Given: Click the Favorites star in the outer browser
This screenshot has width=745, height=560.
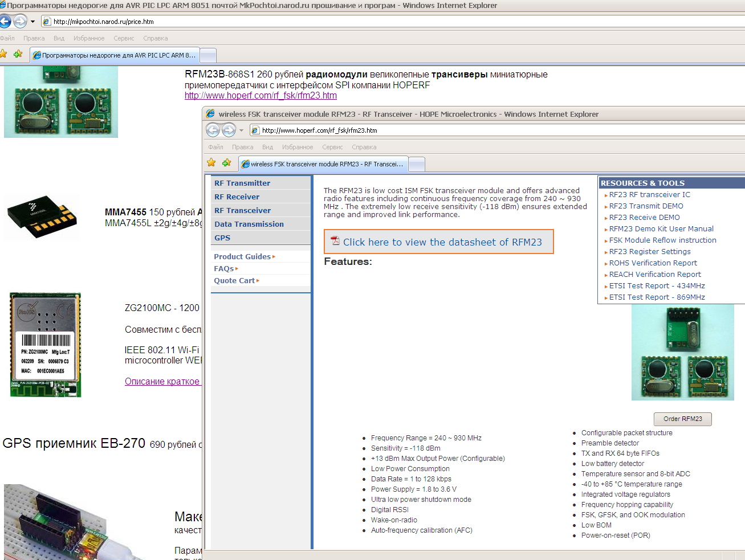Looking at the screenshot, I should (x=3, y=54).
